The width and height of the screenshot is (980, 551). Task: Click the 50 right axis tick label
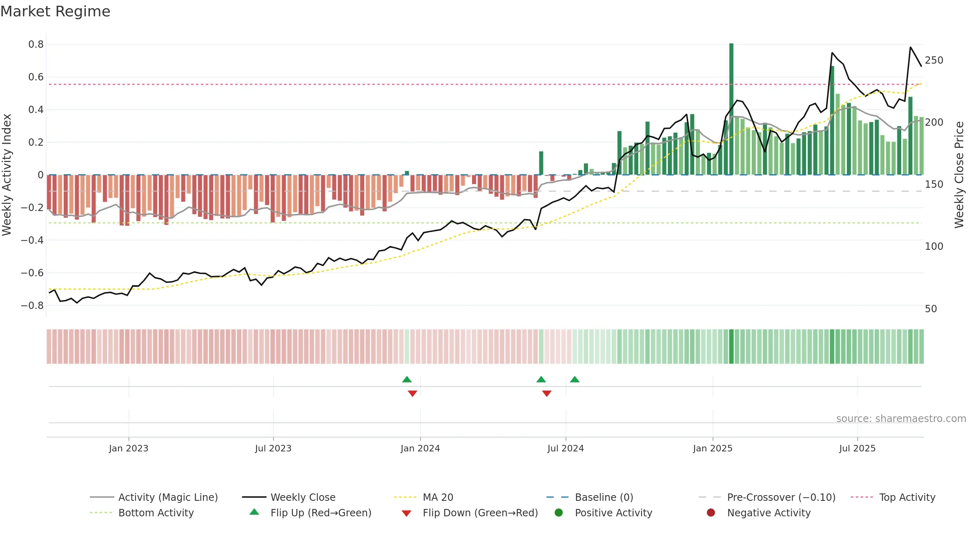[x=931, y=309]
